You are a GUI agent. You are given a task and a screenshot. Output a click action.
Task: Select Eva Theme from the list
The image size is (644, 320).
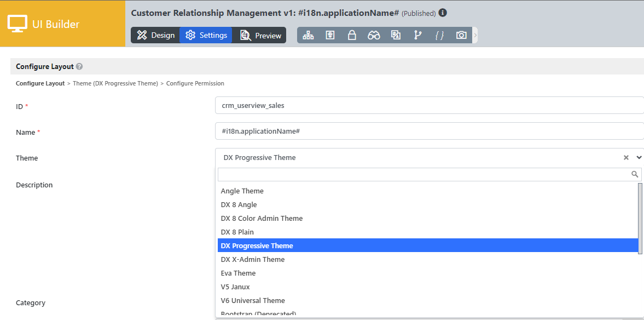238,273
